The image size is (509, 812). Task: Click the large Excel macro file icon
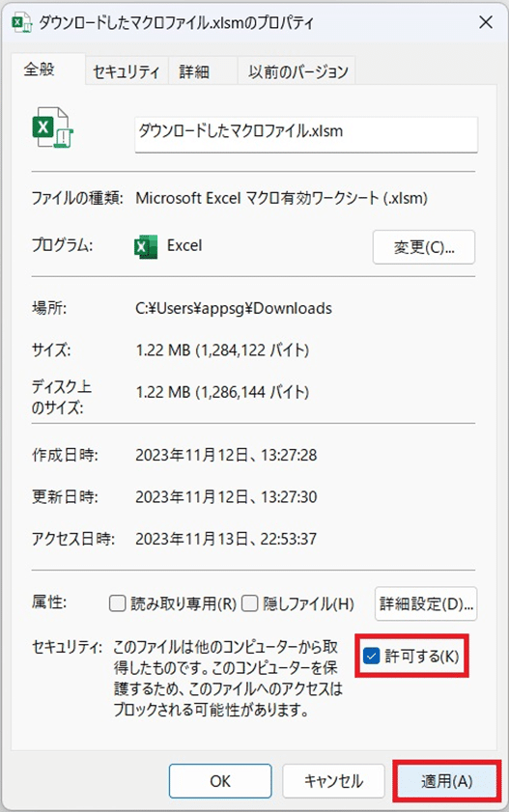point(52,127)
